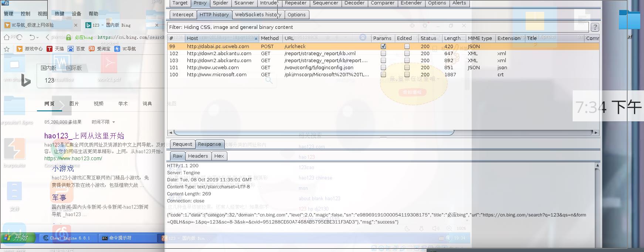Open the Intercept sub-tab
The image size is (644, 252).
click(183, 15)
